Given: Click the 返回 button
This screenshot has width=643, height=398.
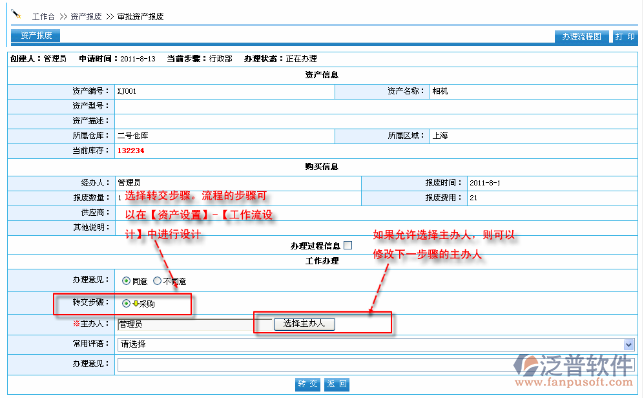Looking at the screenshot, I should click(x=337, y=384).
